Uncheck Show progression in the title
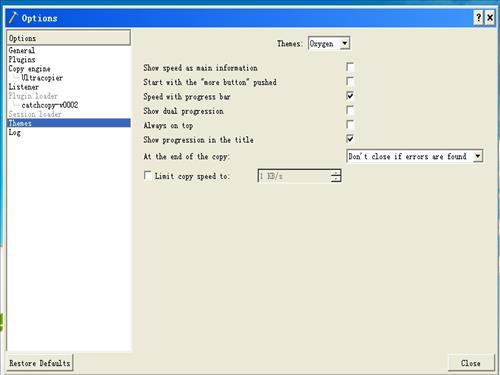 tap(350, 139)
